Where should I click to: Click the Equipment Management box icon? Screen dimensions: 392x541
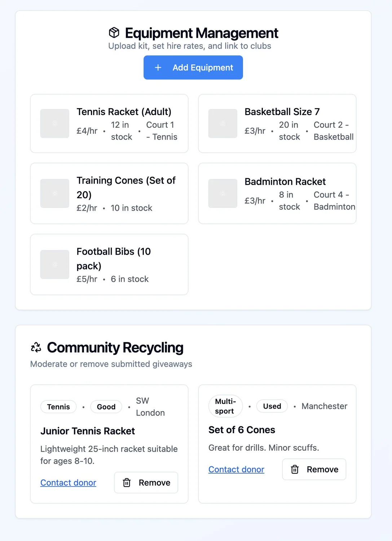point(114,33)
